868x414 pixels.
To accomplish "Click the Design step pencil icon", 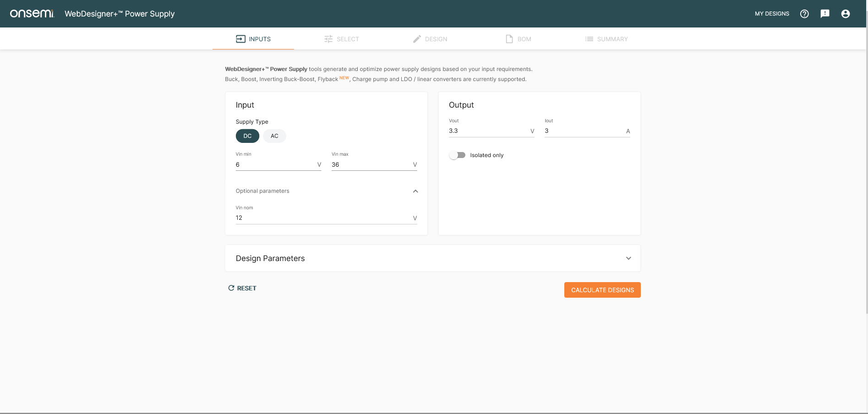I will click(x=417, y=39).
